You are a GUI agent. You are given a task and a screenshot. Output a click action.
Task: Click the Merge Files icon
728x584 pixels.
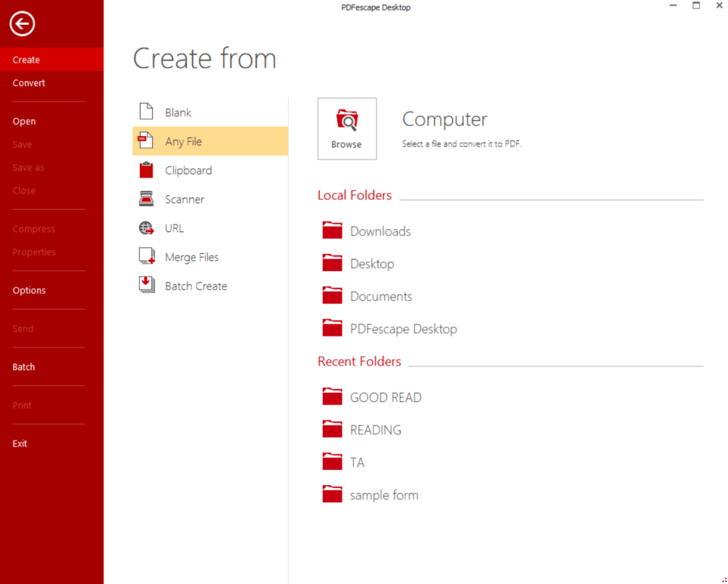(x=147, y=257)
